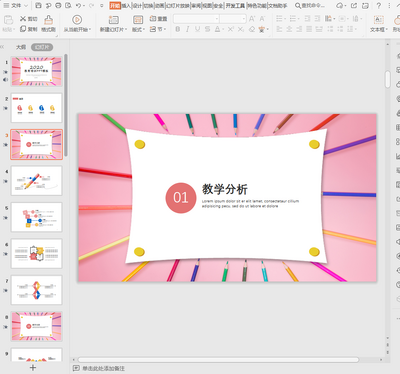Copy selection using 复制 button
The image size is (400, 374).
tap(29, 29)
